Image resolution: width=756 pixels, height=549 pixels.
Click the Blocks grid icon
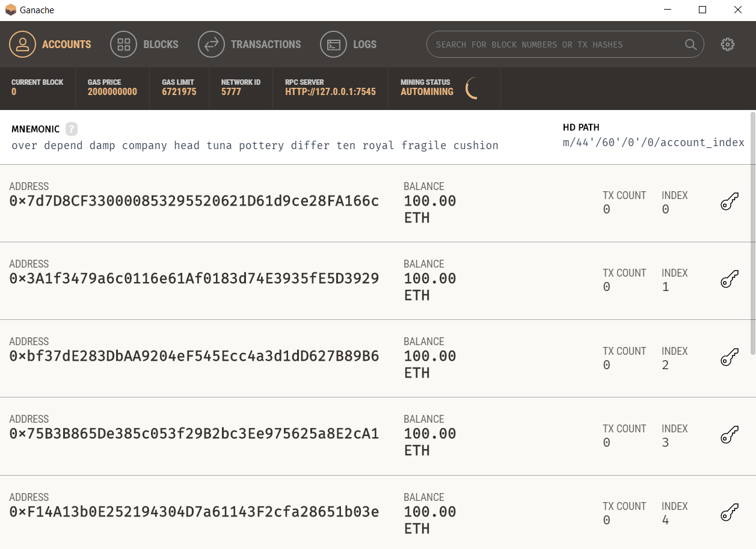tap(124, 44)
